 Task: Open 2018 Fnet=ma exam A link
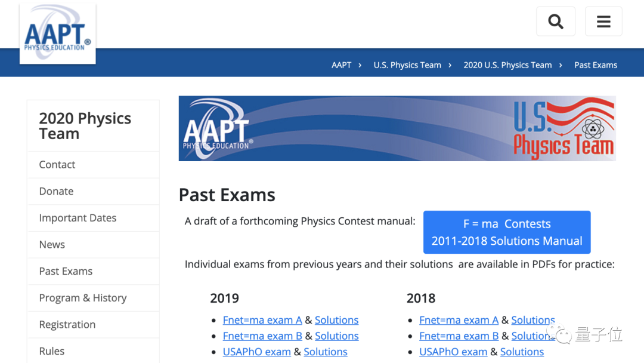(x=459, y=320)
